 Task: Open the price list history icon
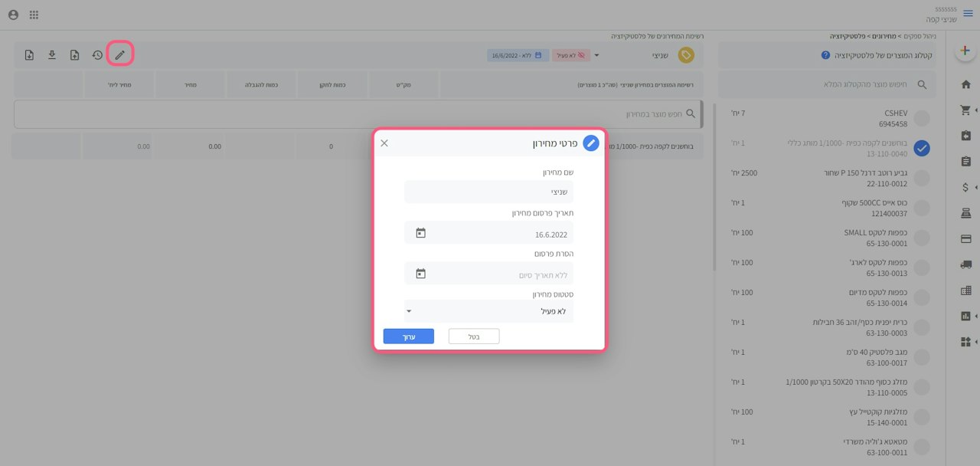click(x=97, y=54)
